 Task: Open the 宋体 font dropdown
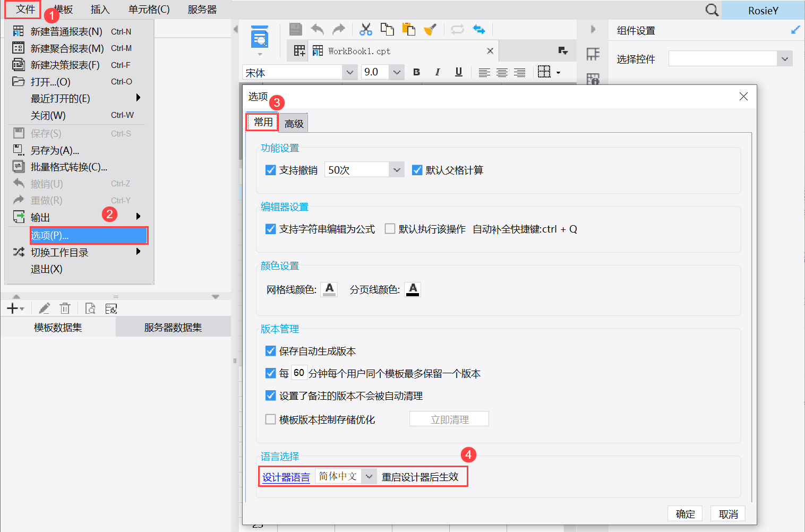pos(349,72)
